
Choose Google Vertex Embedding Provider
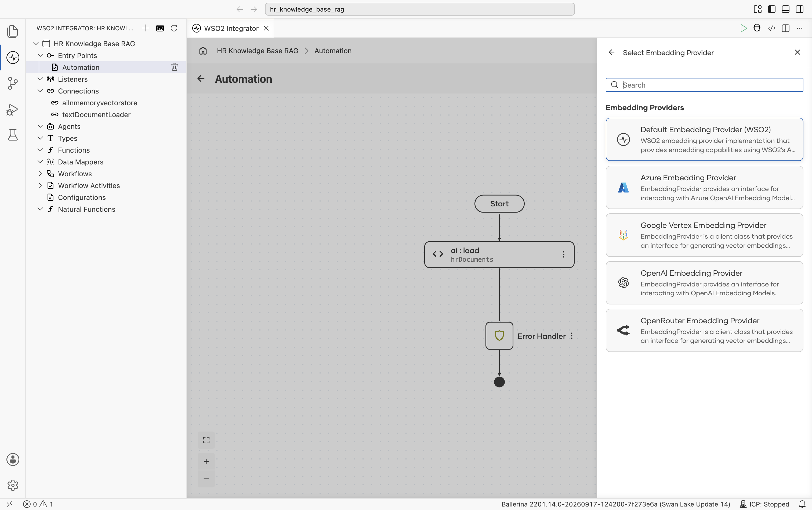click(x=704, y=235)
